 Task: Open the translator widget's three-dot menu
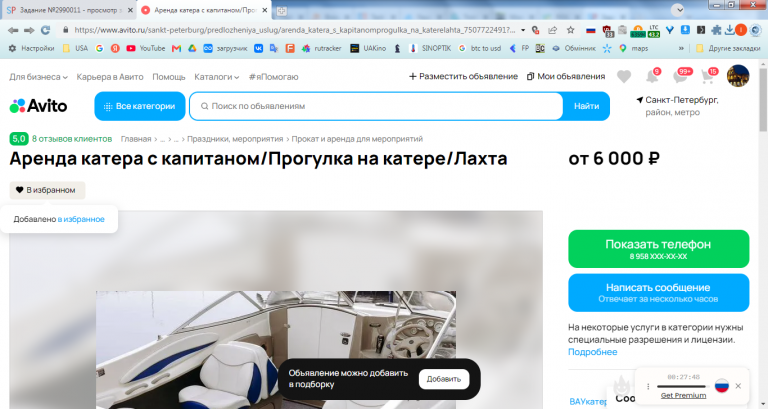[648, 386]
